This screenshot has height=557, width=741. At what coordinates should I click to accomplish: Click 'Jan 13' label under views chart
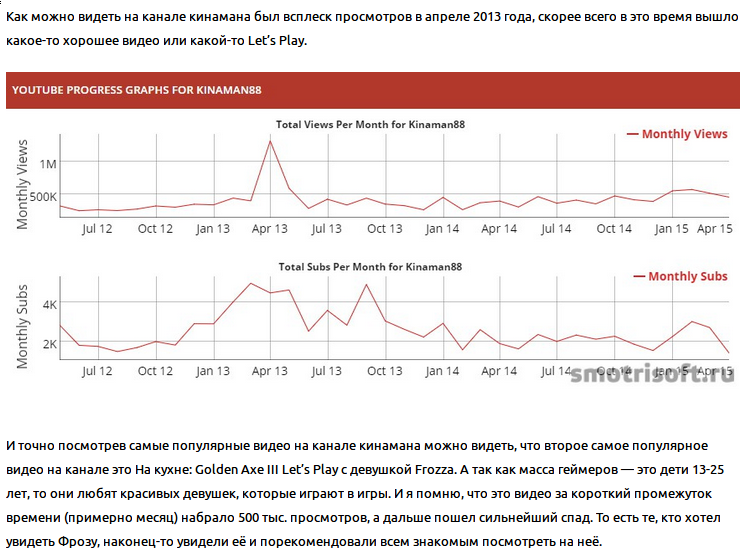(x=213, y=229)
